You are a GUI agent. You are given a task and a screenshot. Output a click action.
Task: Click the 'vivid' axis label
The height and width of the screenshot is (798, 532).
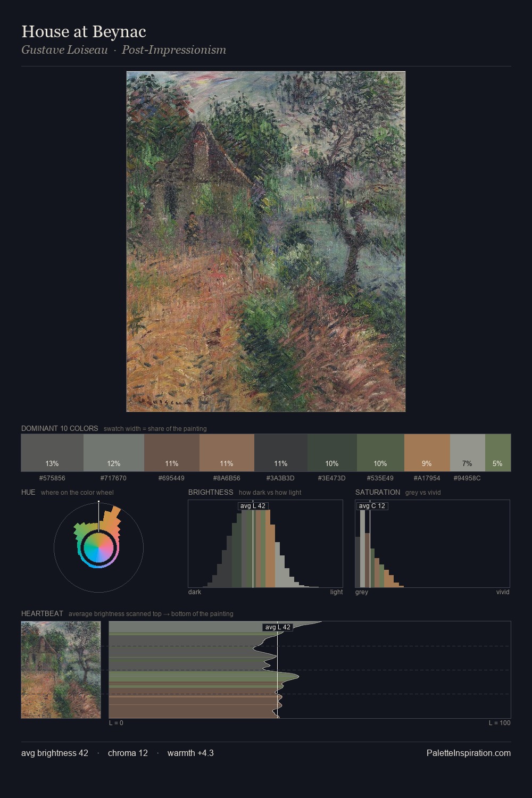coord(503,592)
